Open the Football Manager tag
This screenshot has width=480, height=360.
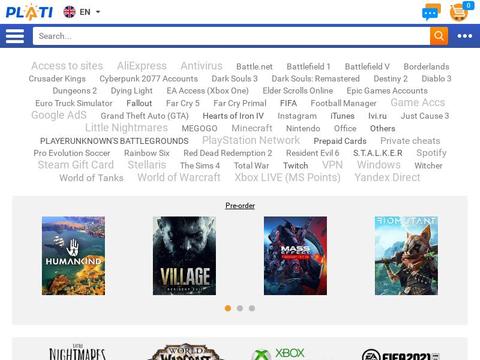[x=343, y=104]
